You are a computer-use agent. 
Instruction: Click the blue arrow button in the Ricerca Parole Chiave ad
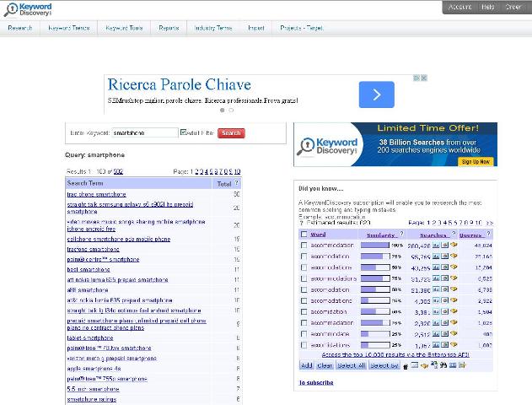click(377, 94)
